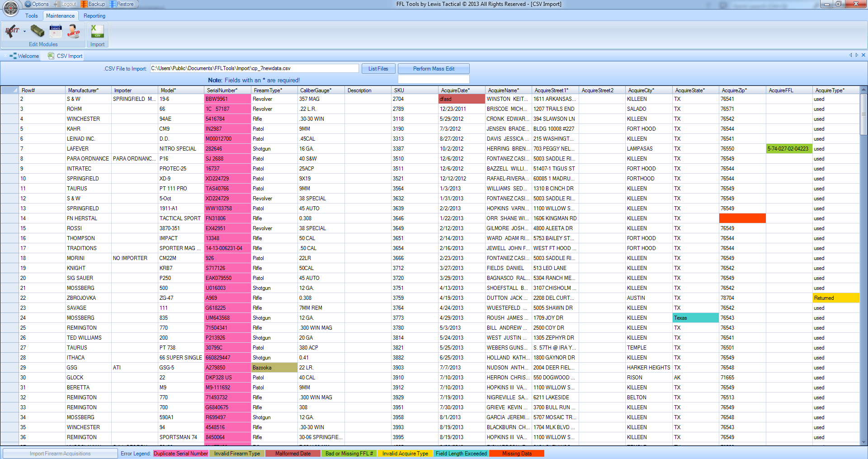Minimize the FFL Tools window
Image resolution: width=868 pixels, height=459 pixels.
pos(827,4)
